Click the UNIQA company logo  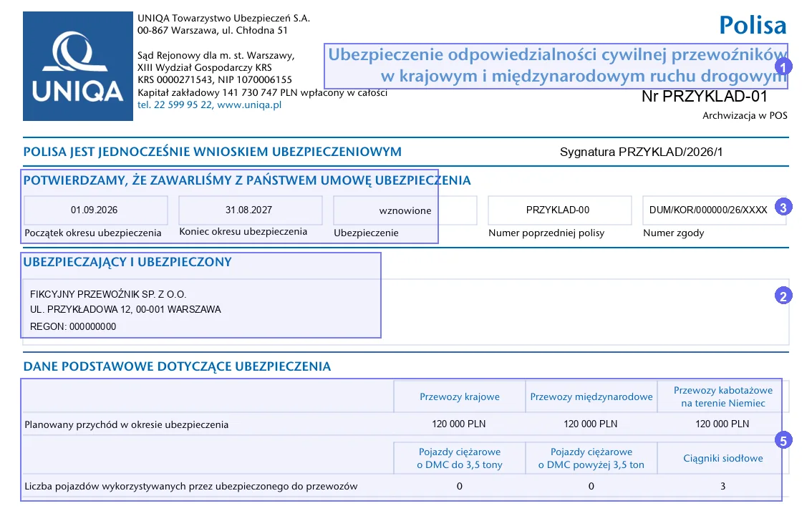tap(77, 67)
